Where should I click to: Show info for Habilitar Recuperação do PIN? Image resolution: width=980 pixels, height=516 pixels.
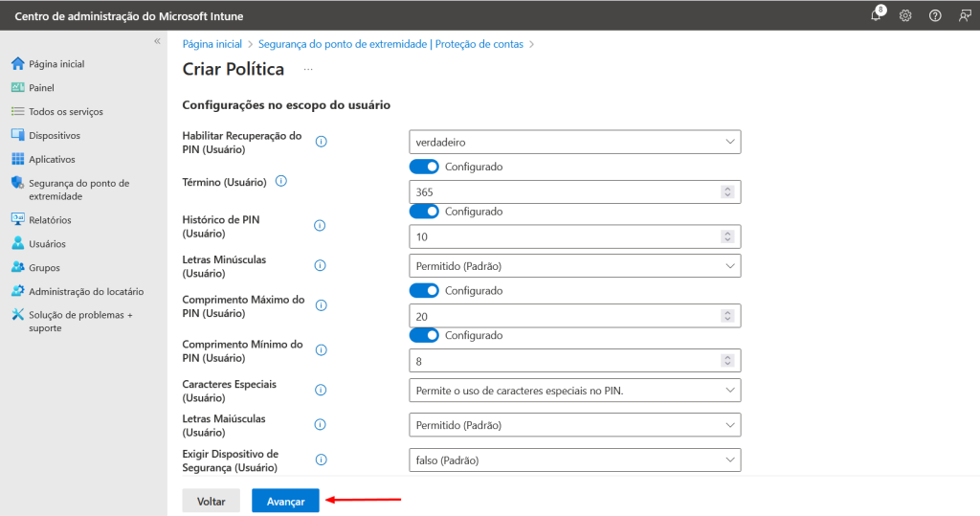[x=322, y=142]
